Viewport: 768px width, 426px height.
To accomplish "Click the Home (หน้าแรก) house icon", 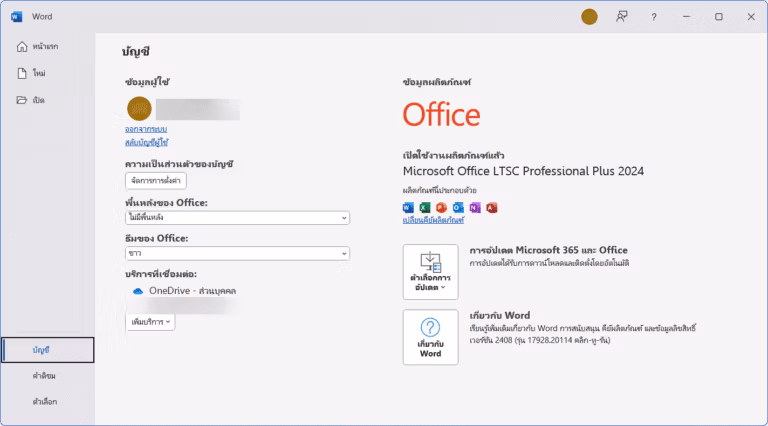I will [x=22, y=47].
